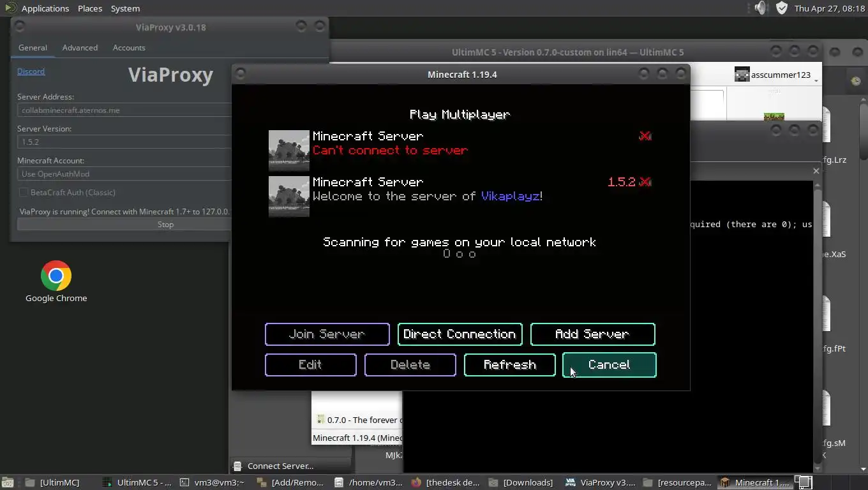This screenshot has width=868, height=490.
Task: Select the server that can't connect
Action: (x=460, y=151)
